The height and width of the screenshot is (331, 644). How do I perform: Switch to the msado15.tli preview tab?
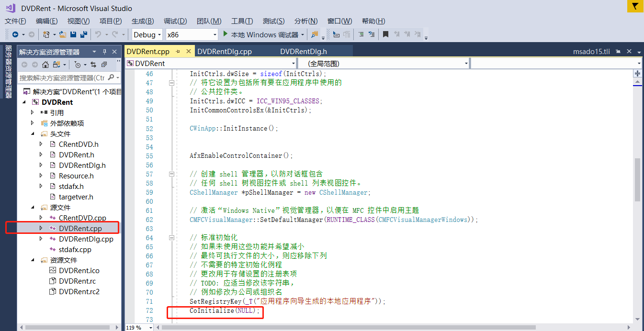(x=592, y=51)
